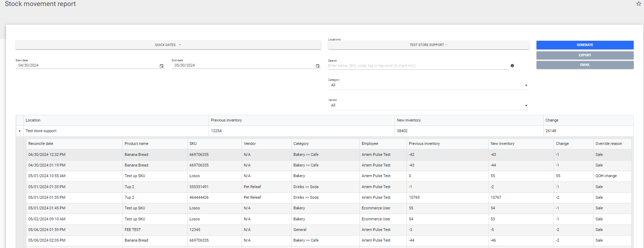The height and width of the screenshot is (248, 644).
Task: Click the summary change value 26148
Action: click(551, 131)
